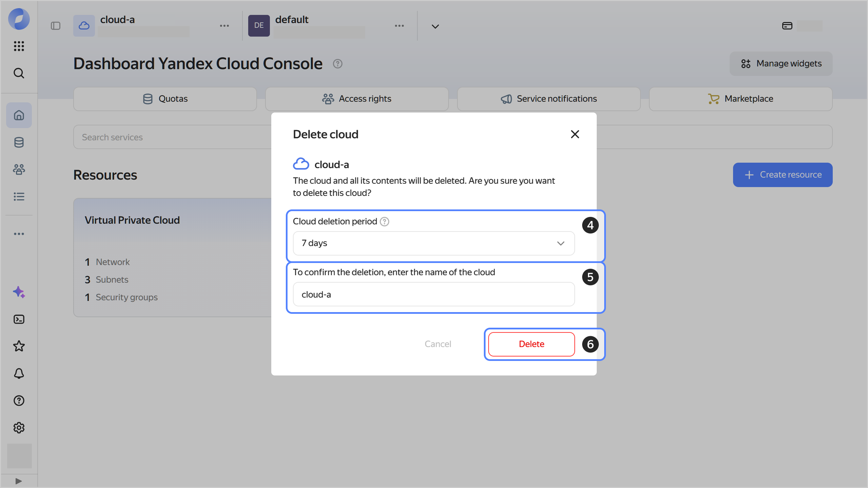Screen dimensions: 868x488
Task: Click help icon next to Cloud deletion period
Action: coord(384,222)
